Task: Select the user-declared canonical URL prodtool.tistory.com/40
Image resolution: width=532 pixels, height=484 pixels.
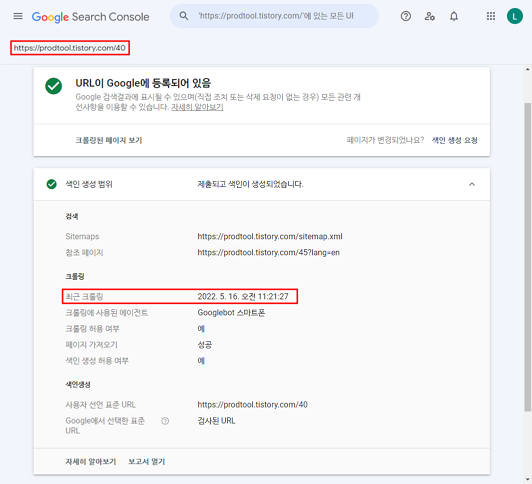Action: click(x=252, y=405)
